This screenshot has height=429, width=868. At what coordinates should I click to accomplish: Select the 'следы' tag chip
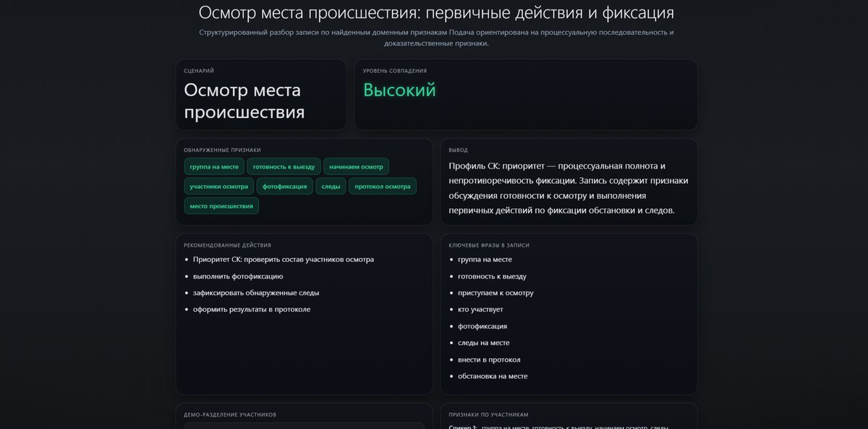coord(331,186)
